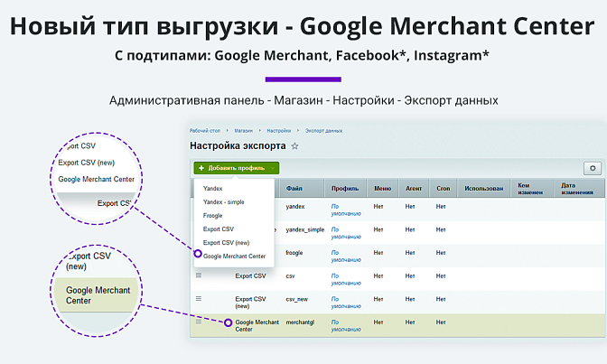The width and height of the screenshot is (607, 364).
Task: Click the Использован column header
Action: click(484, 189)
